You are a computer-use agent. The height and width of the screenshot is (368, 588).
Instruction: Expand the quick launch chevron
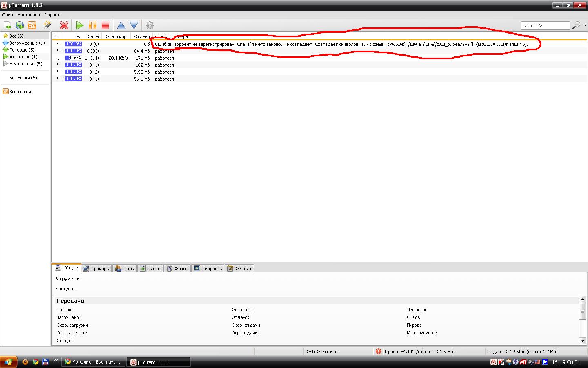point(56,360)
